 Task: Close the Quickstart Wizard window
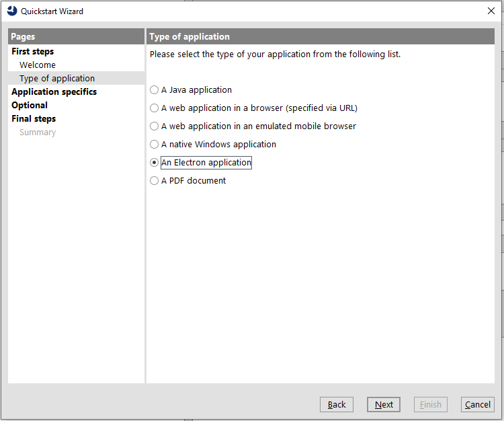click(491, 11)
